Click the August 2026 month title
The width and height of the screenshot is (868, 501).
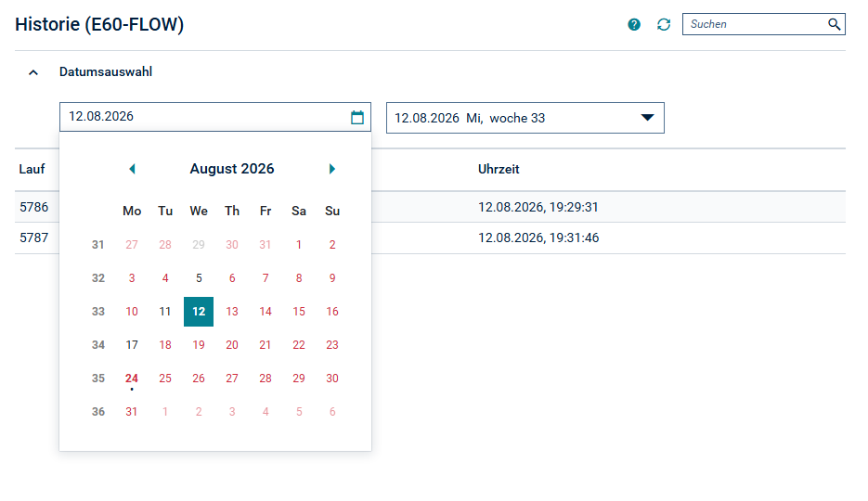coord(232,169)
